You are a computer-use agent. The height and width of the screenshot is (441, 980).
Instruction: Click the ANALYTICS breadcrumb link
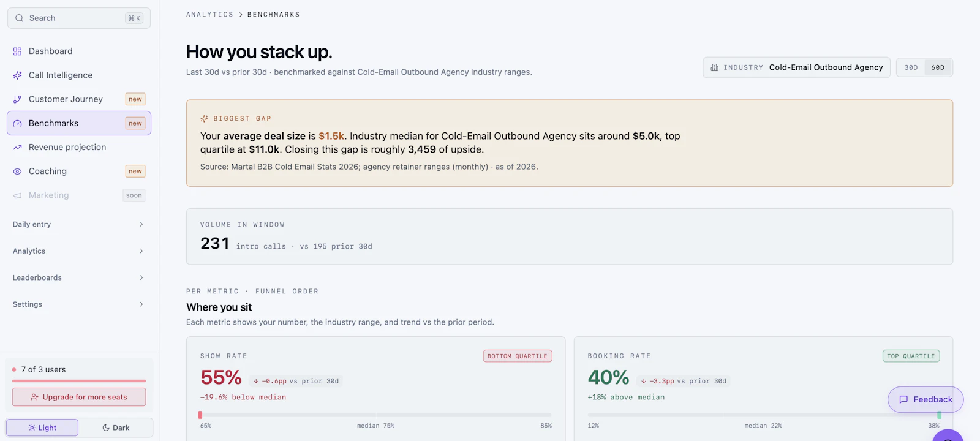pyautogui.click(x=209, y=15)
